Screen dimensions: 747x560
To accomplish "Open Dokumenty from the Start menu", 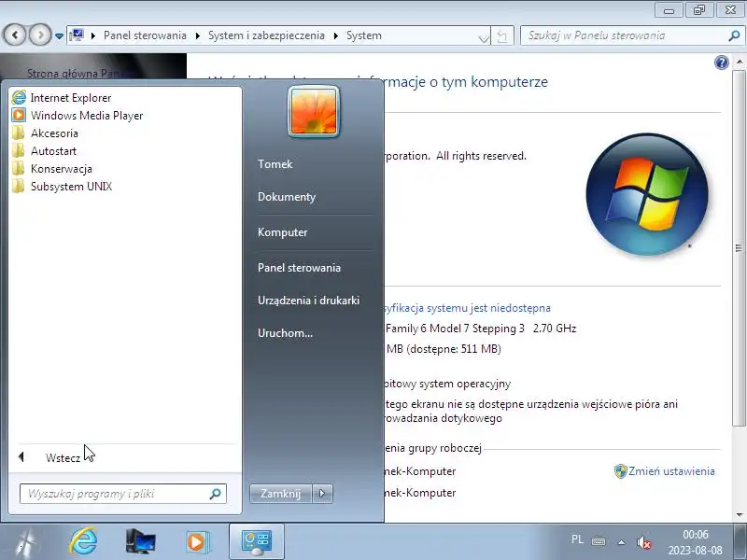I will [287, 197].
